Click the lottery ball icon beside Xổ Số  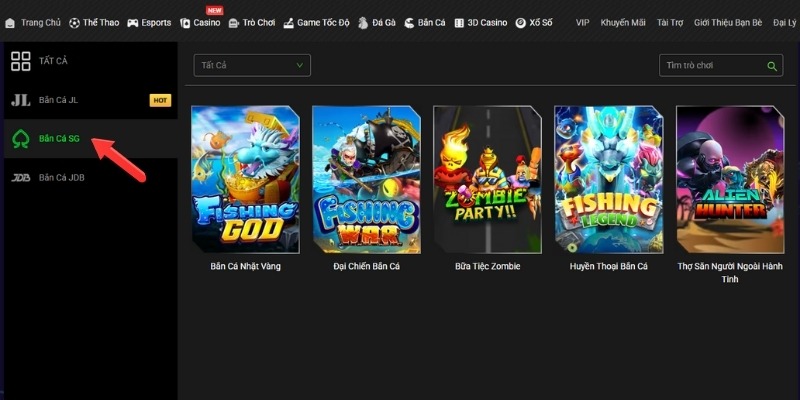click(x=520, y=23)
